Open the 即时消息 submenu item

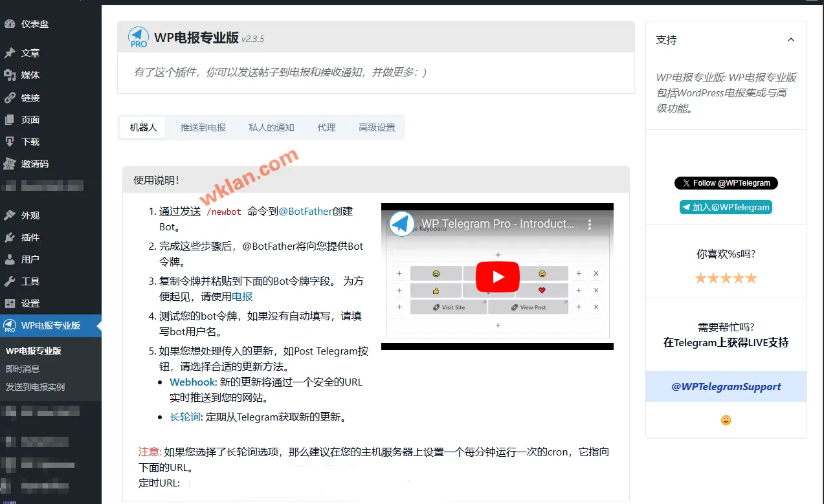click(23, 369)
